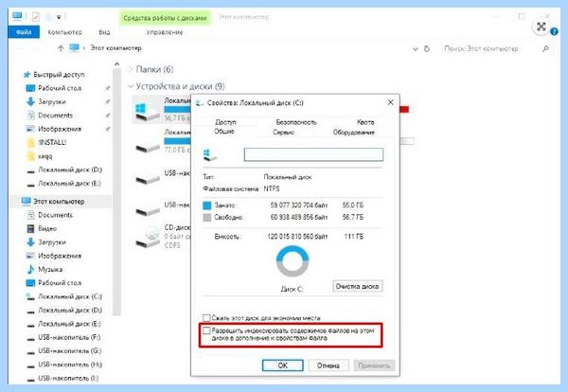The height and width of the screenshot is (392, 568).
Task: Switch to the Tools (Сервис) tab
Action: 284,133
